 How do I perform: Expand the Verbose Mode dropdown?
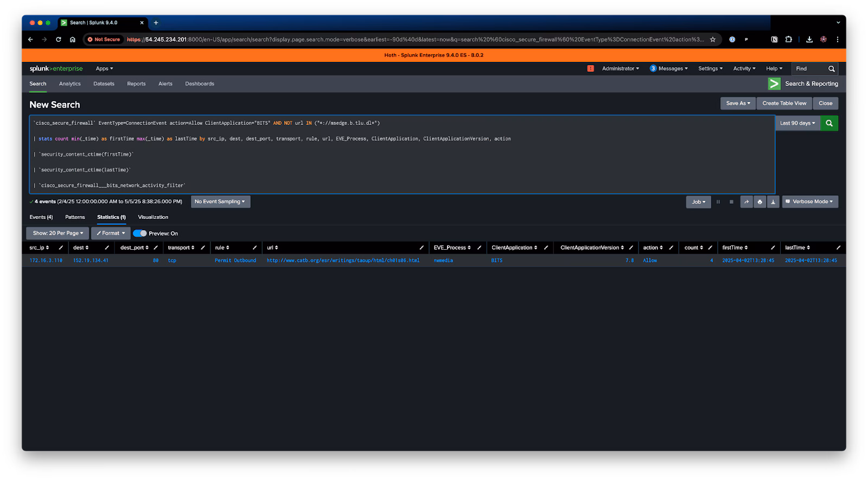(809, 202)
